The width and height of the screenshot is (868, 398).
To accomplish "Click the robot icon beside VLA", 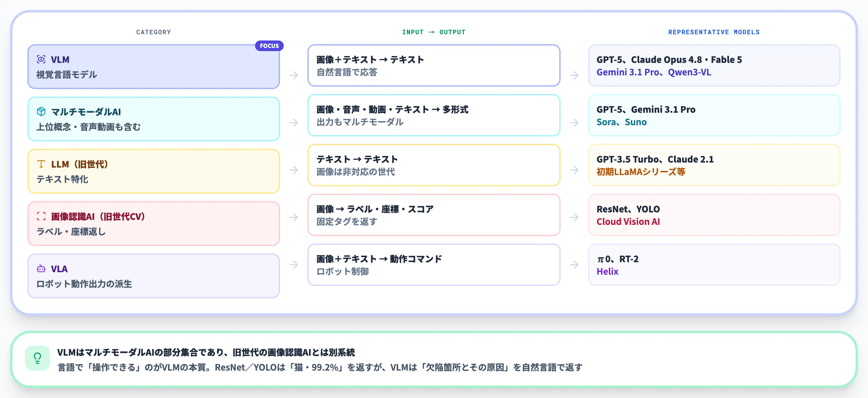I will pyautogui.click(x=41, y=268).
